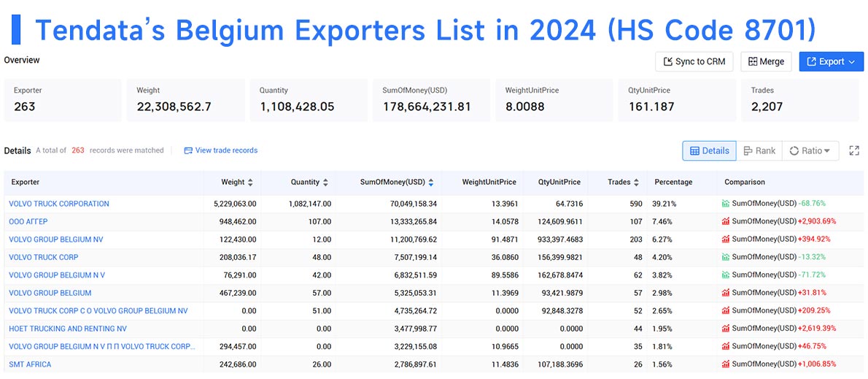Image resolution: width=868 pixels, height=379 pixels.
Task: Click the trend chart icon for VOLVO TRUCK CORPORATION
Action: 725,204
